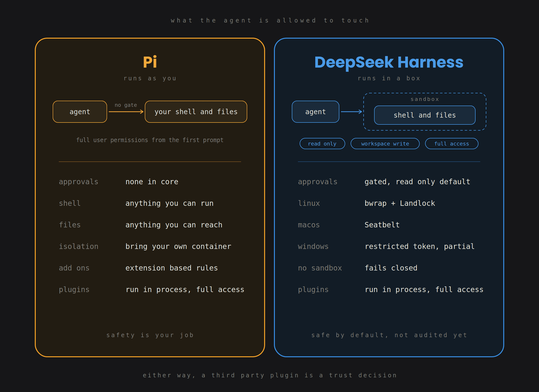Click the 'sandbox' label

coord(425,99)
